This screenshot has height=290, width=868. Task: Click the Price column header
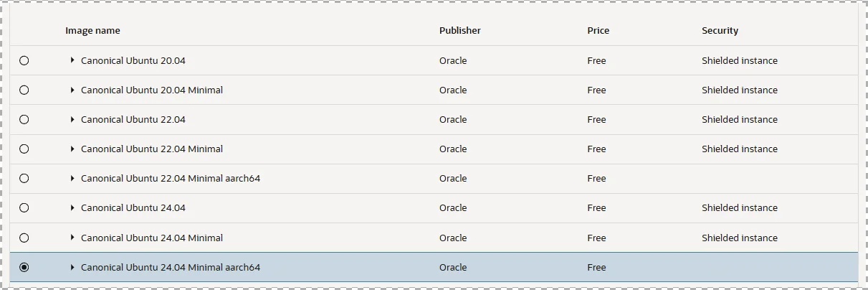(x=598, y=31)
